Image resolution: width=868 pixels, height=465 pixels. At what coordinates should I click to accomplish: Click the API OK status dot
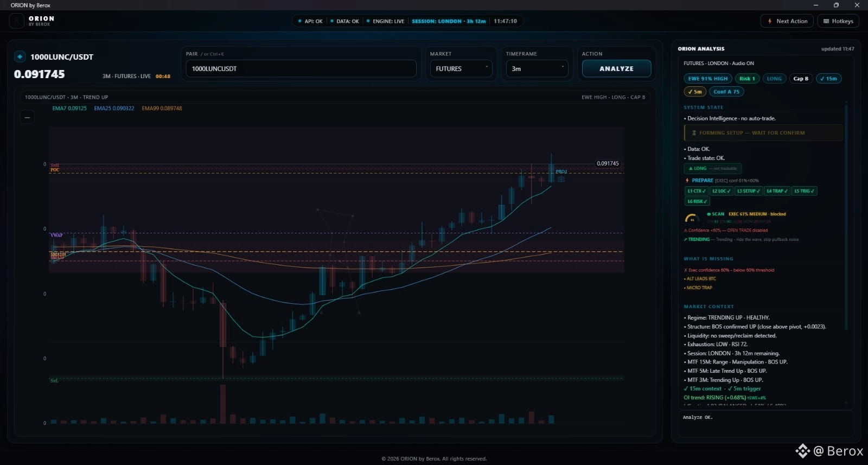[300, 21]
